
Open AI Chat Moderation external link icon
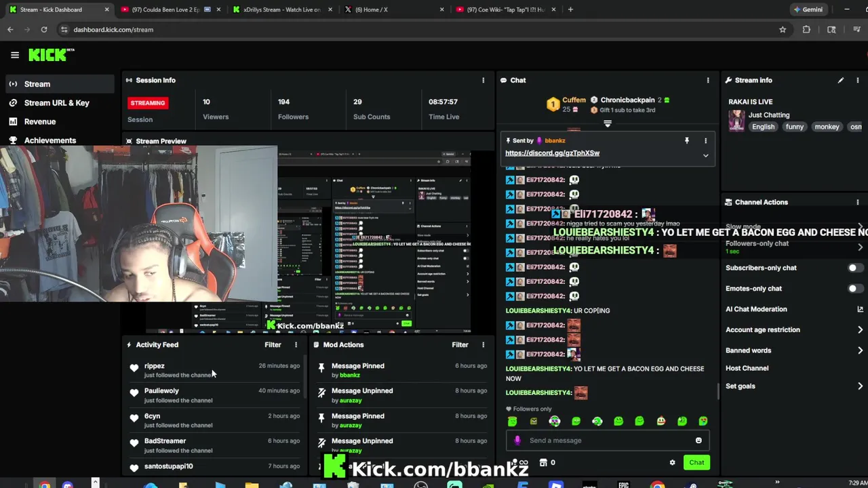pyautogui.click(x=860, y=309)
